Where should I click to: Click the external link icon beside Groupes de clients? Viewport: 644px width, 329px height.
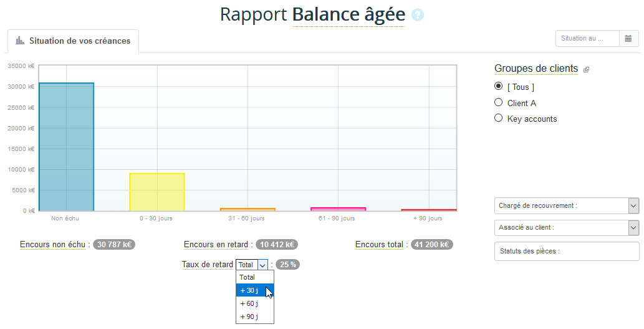(586, 70)
